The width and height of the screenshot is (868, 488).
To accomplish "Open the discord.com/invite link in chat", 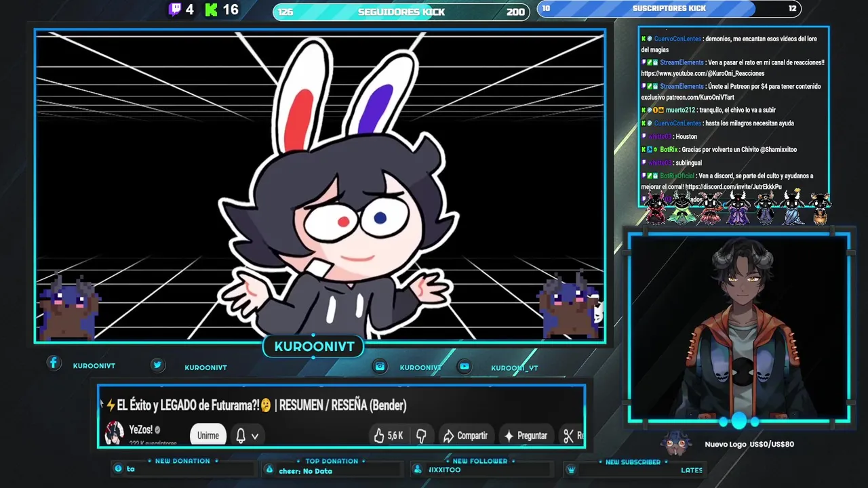I will pyautogui.click(x=733, y=187).
